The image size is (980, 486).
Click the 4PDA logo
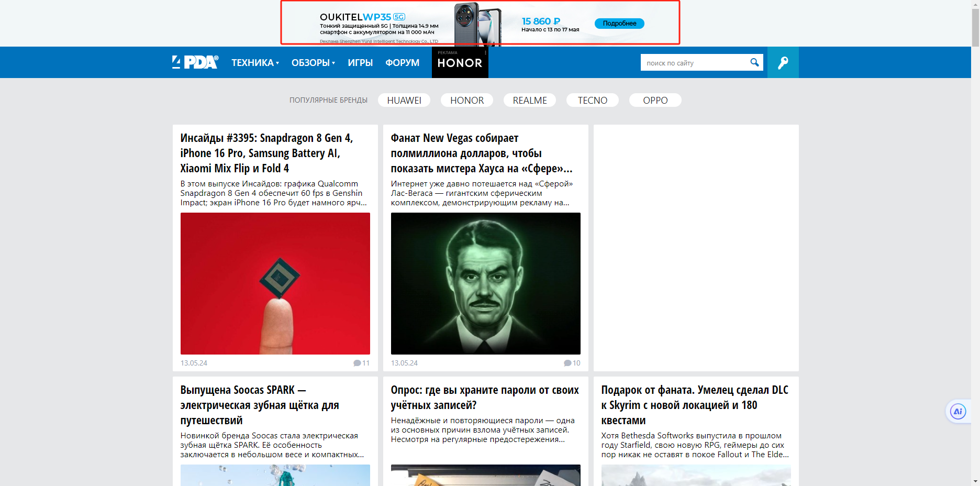[x=195, y=62]
